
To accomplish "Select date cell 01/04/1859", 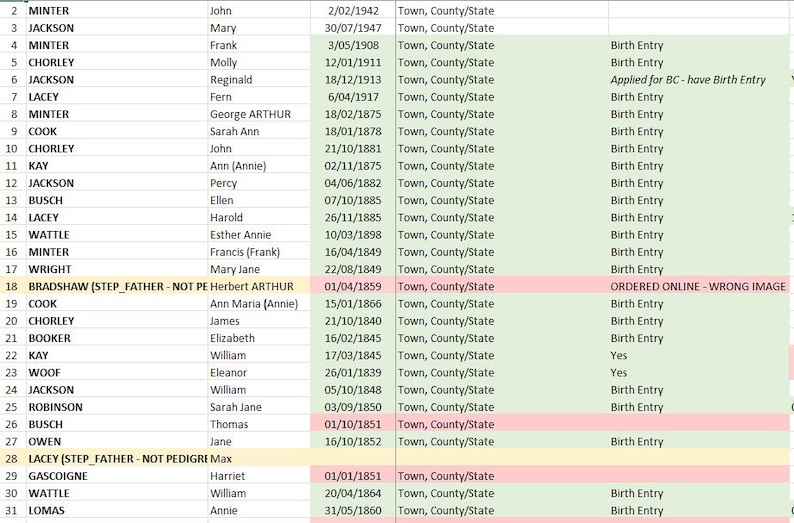I will (x=353, y=287).
